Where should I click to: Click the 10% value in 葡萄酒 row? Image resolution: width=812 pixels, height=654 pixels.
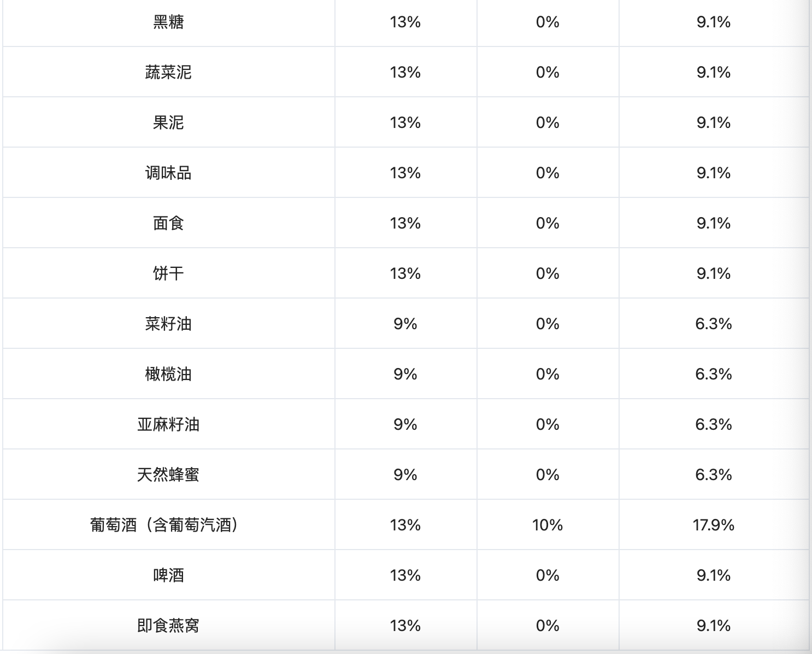[x=547, y=525]
